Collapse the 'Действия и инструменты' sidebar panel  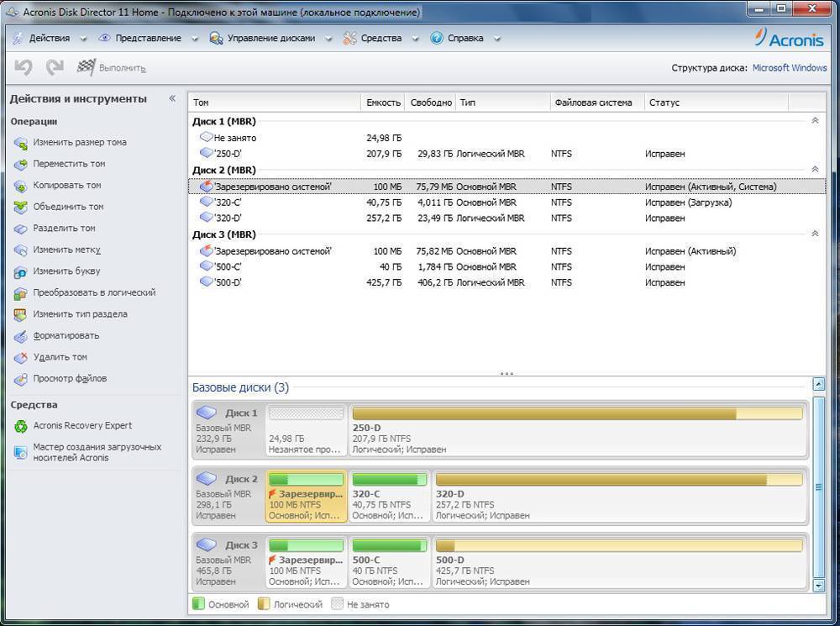172,98
